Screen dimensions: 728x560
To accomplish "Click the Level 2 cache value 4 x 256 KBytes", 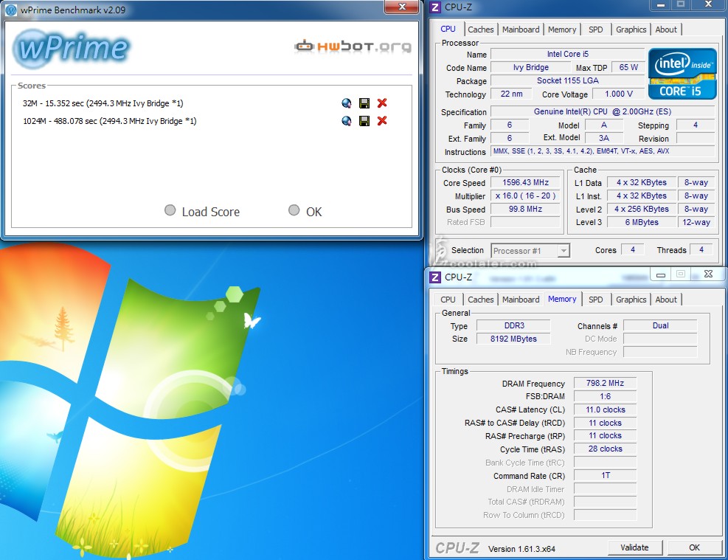I will 642,209.
